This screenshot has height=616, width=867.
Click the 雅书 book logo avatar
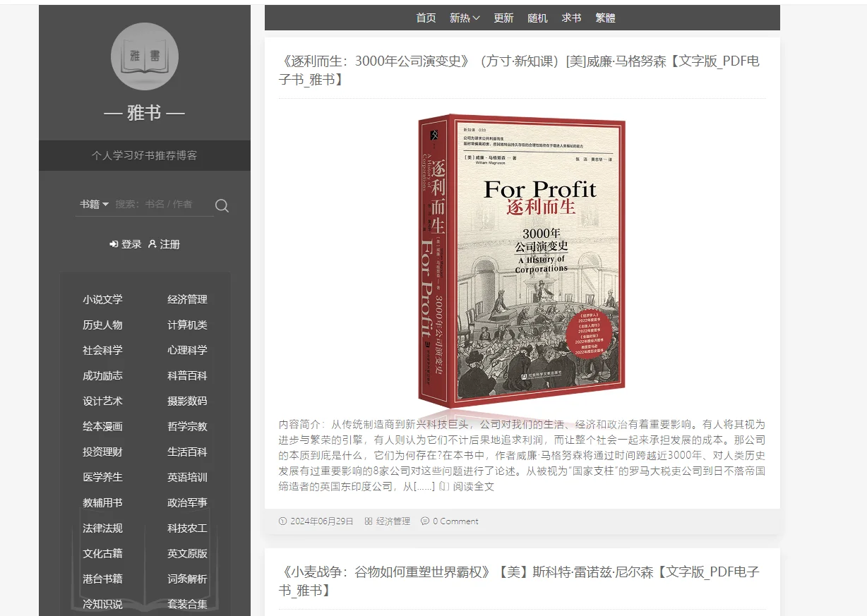point(145,56)
